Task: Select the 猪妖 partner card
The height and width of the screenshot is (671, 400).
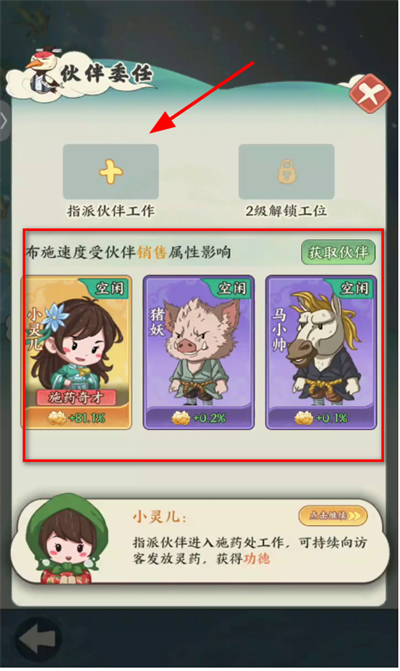Action: 199,353
